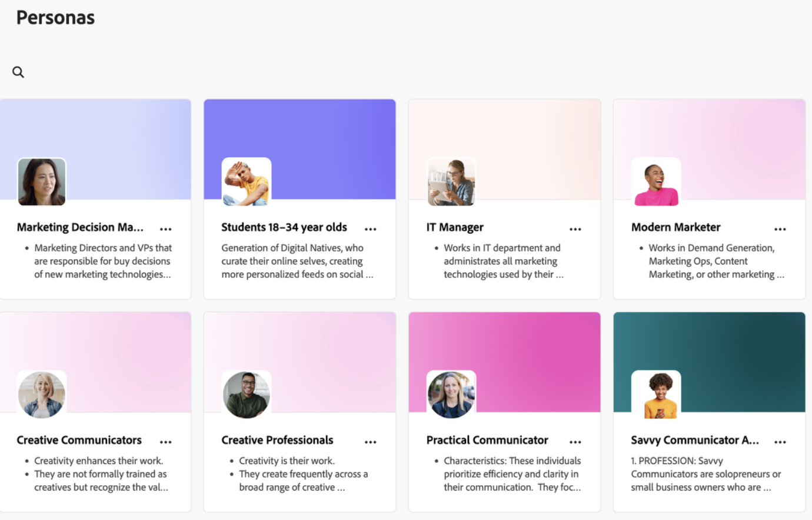
Task: Click the Creative Professionals avatar photo
Action: coord(247,395)
